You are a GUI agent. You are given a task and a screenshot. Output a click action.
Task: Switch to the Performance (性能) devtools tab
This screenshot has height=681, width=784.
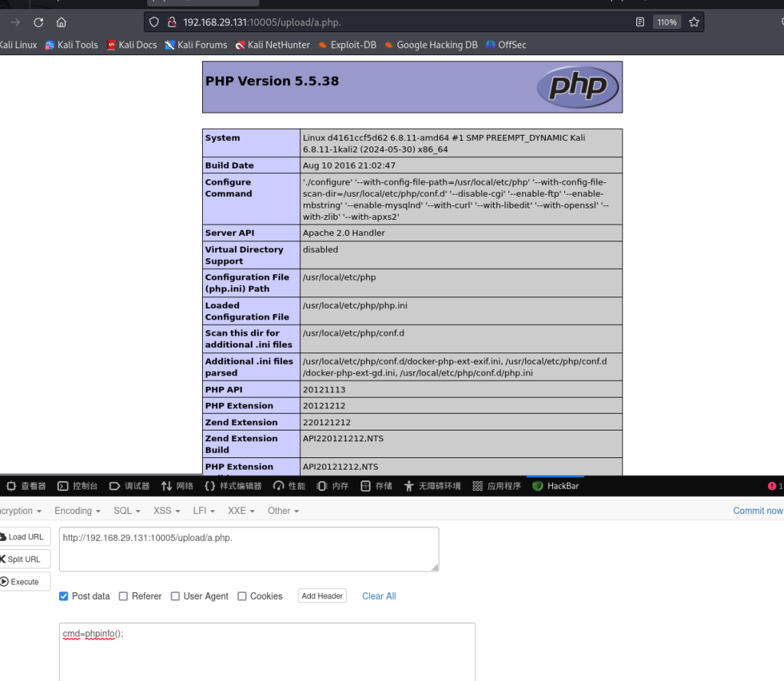point(289,486)
